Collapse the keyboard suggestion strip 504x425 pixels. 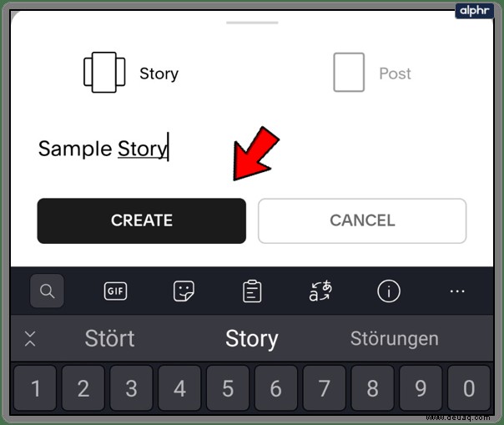click(x=30, y=338)
